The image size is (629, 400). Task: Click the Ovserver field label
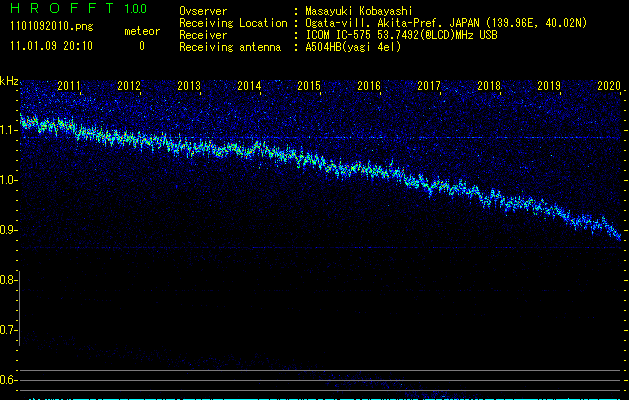click(x=203, y=11)
